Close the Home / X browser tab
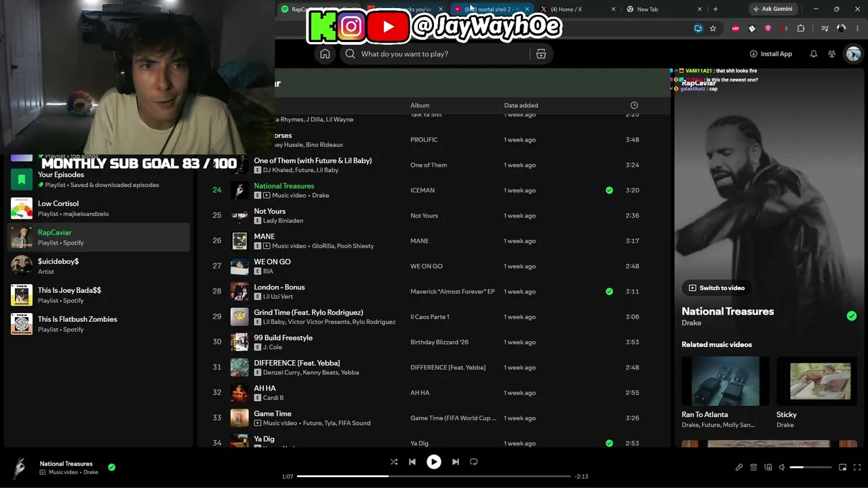868x488 pixels. (x=614, y=9)
